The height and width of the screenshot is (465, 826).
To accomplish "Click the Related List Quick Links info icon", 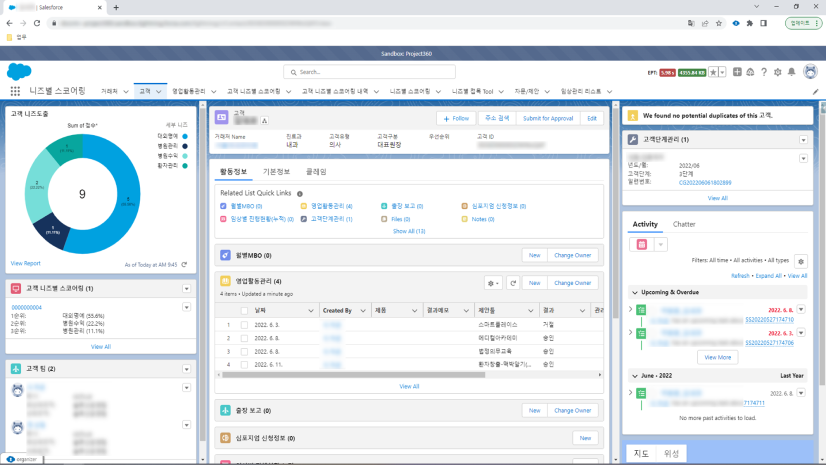I will (300, 194).
